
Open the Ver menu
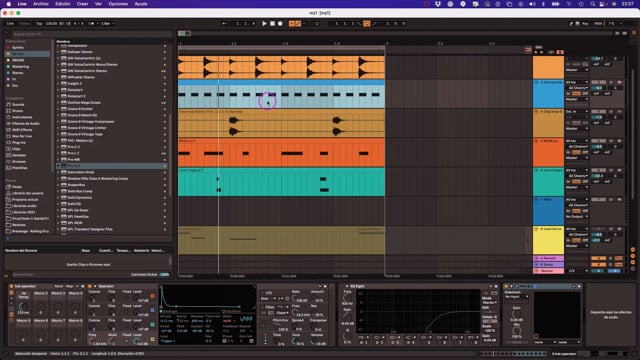point(98,4)
